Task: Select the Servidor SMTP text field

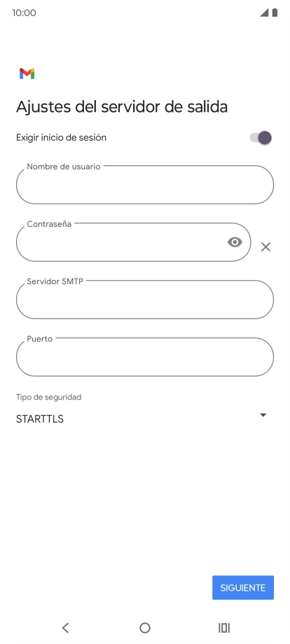Action: 145,300
